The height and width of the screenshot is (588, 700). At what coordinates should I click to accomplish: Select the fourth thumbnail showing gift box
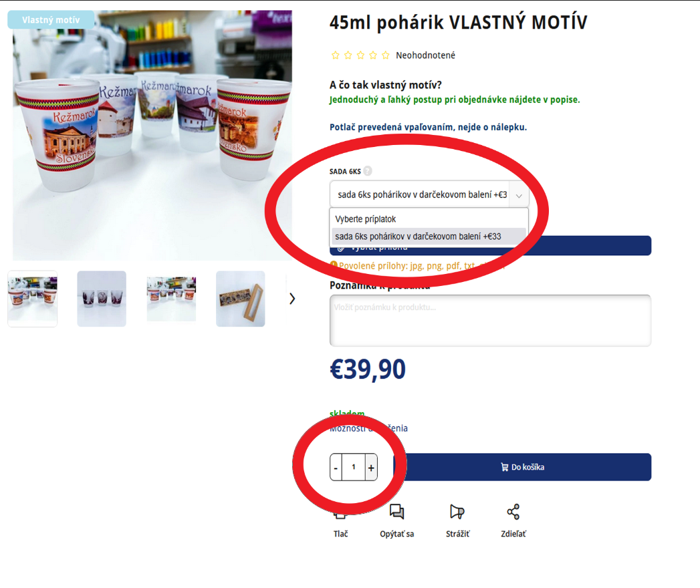coord(241,299)
